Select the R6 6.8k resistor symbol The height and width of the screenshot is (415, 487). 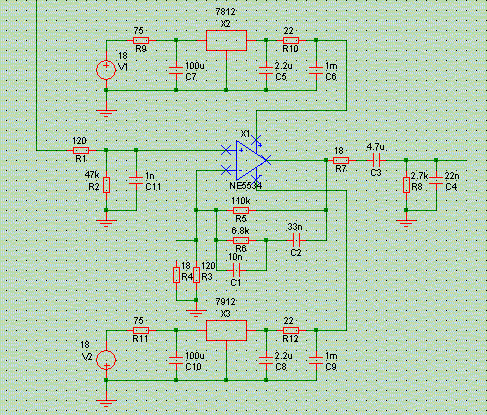click(241, 240)
